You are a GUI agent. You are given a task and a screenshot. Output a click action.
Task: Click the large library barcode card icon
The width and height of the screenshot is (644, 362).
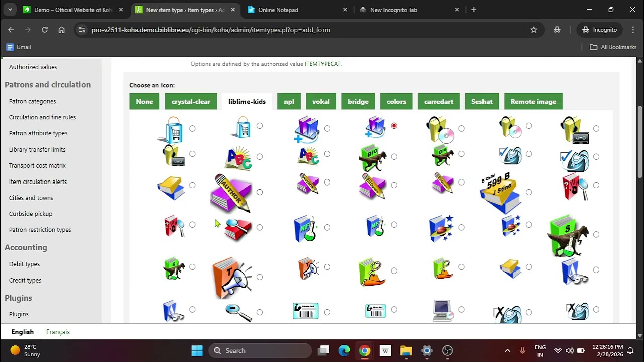point(306,311)
